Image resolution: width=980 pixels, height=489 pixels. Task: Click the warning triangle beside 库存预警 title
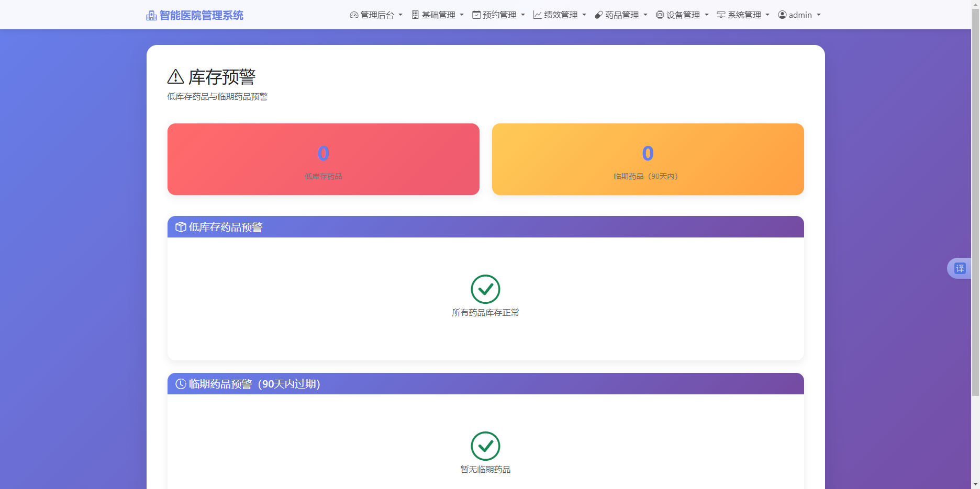tap(174, 76)
